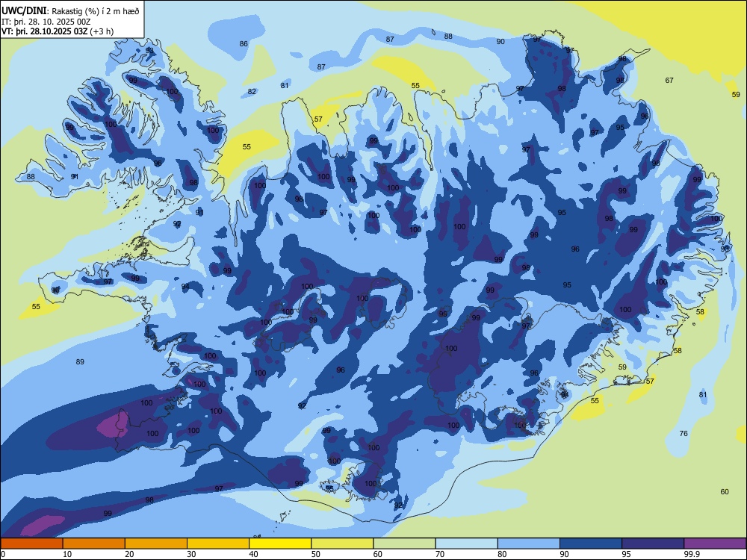The width and height of the screenshot is (747, 560).
Task: Click the 67 humidity value on map
Action: (x=669, y=81)
